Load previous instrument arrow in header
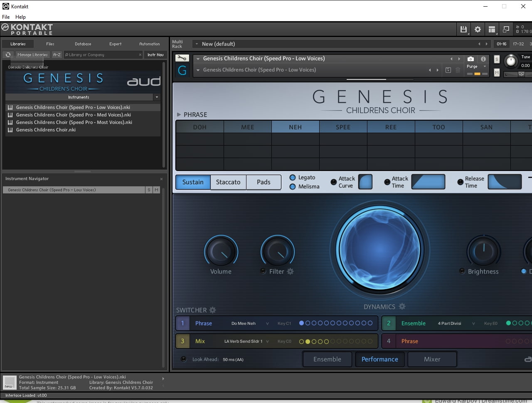Screen dimensions: 532x403 click(451, 59)
